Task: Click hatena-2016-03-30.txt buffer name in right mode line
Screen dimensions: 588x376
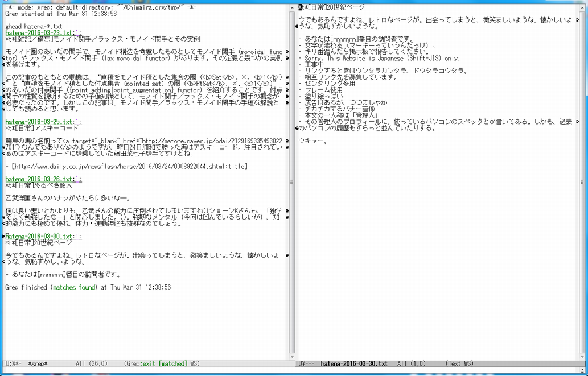Action: [353, 363]
